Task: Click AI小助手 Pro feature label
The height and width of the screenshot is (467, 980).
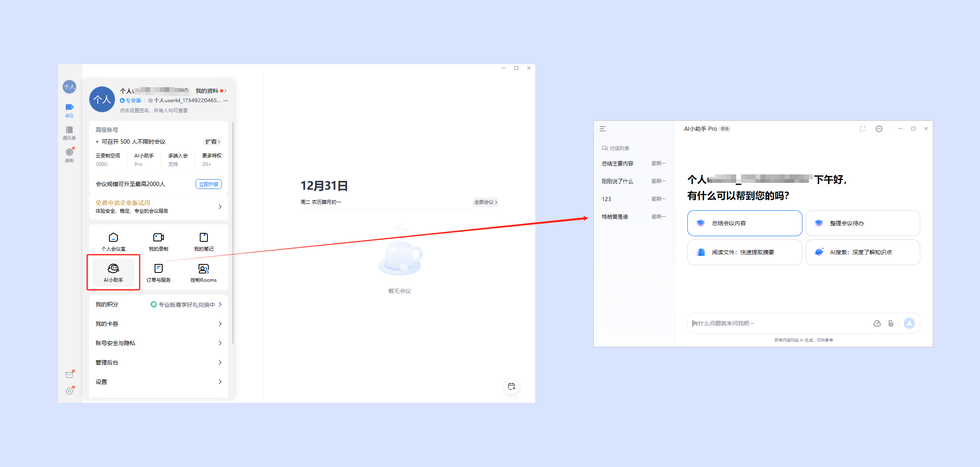Action: pos(144,160)
